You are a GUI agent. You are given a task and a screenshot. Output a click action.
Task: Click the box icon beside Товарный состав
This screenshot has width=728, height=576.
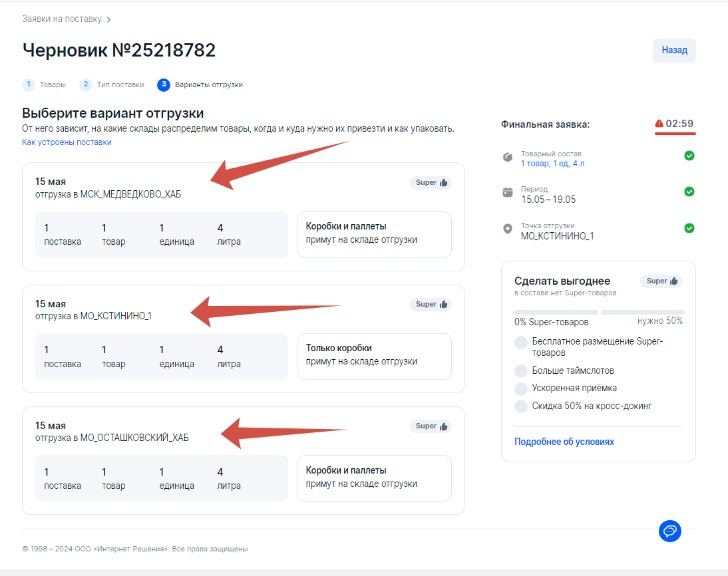point(508,157)
